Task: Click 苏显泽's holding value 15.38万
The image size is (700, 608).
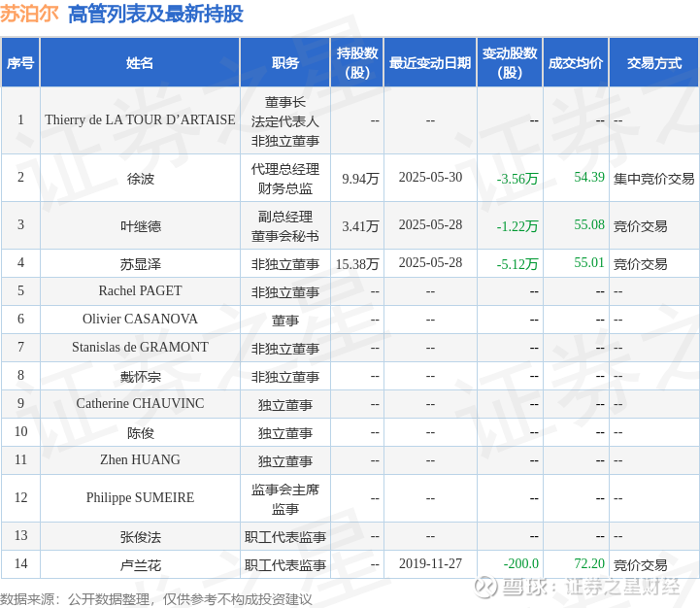Action: pyautogui.click(x=357, y=264)
